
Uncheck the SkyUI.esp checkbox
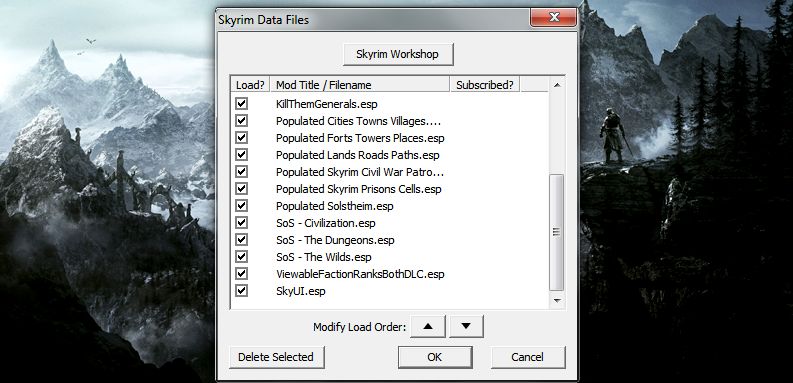click(x=241, y=291)
